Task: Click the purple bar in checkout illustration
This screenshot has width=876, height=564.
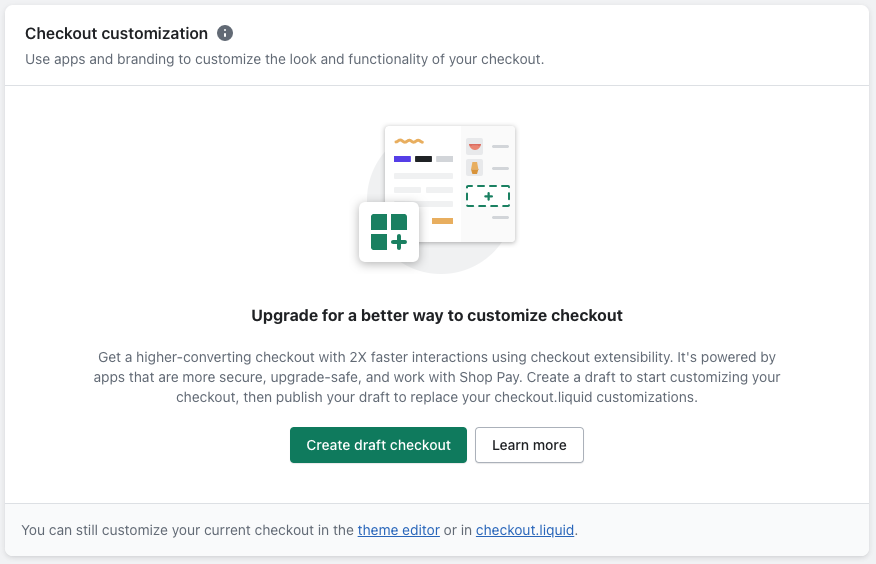Action: click(402, 159)
